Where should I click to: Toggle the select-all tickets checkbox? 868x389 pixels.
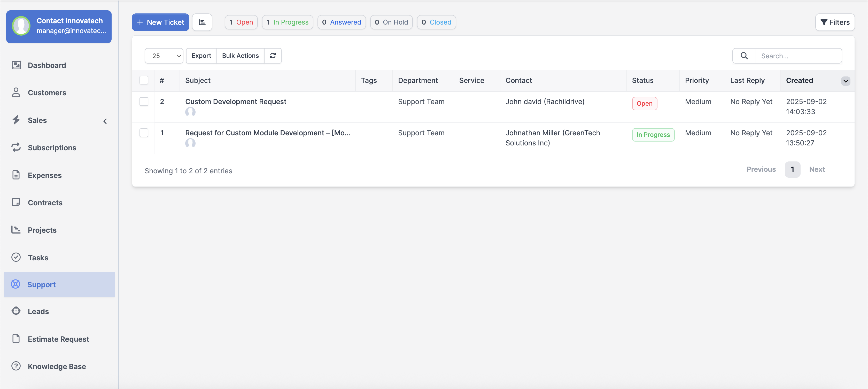pos(144,80)
